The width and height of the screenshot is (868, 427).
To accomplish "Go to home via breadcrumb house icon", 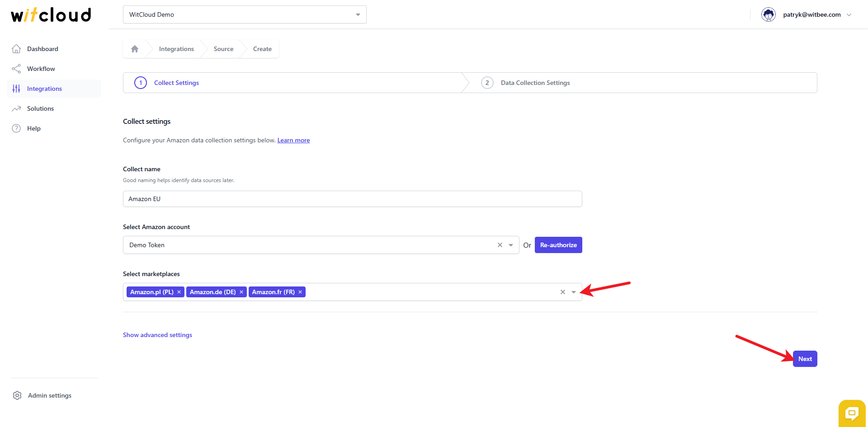I will 135,49.
